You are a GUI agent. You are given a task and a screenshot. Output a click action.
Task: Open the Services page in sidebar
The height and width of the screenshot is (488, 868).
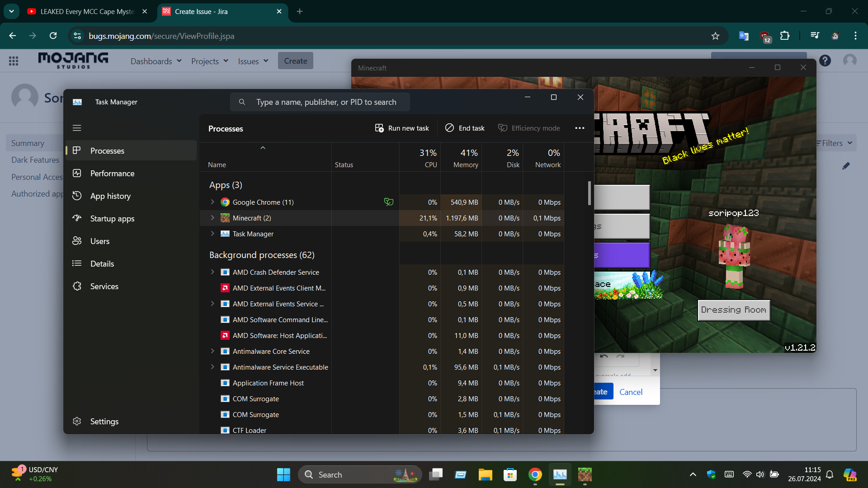click(104, 286)
